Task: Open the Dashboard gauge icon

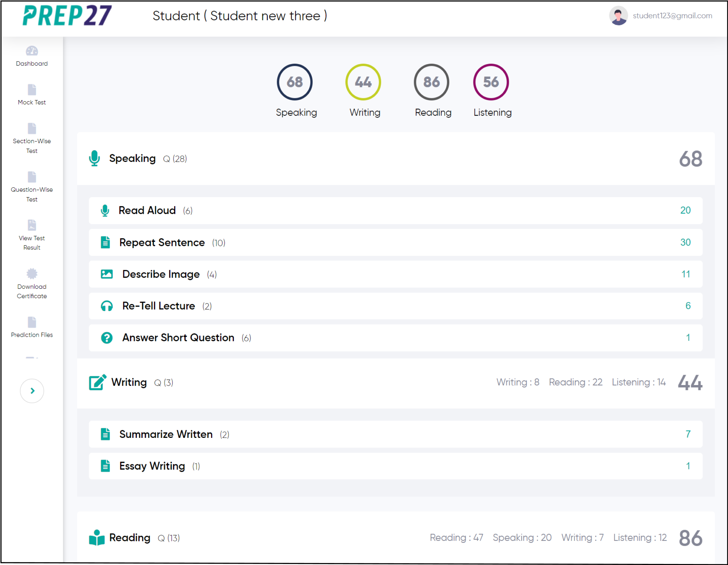Action: [32, 51]
